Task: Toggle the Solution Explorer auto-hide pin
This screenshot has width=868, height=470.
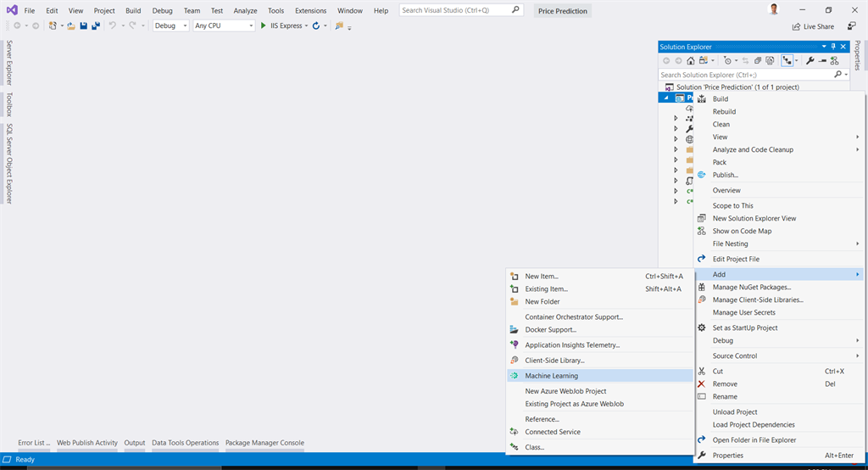Action: click(x=833, y=47)
